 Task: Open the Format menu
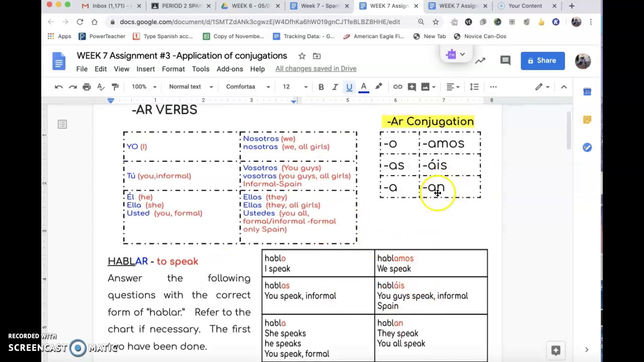tap(173, 69)
